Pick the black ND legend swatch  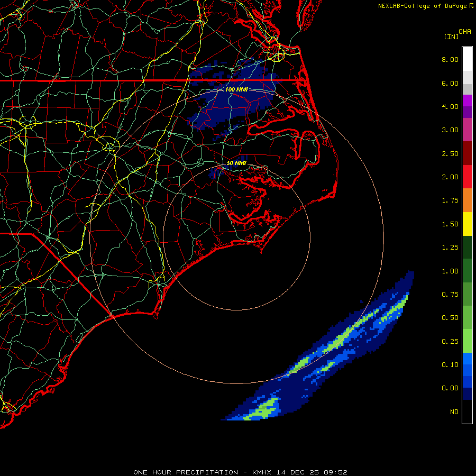coord(467,411)
